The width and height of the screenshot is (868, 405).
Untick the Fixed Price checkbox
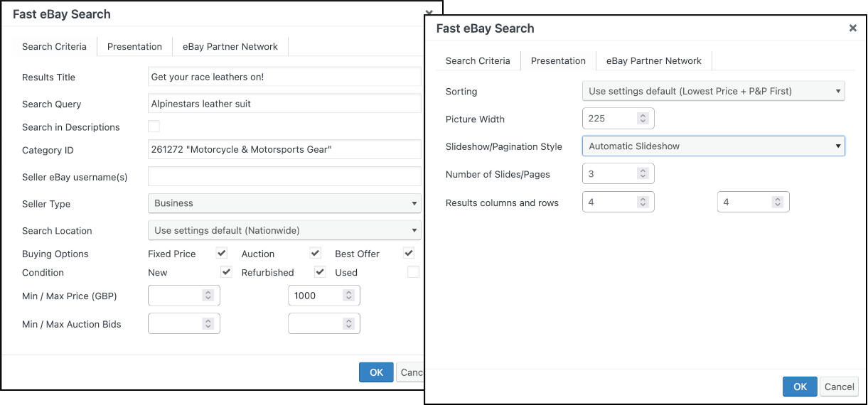click(x=222, y=253)
